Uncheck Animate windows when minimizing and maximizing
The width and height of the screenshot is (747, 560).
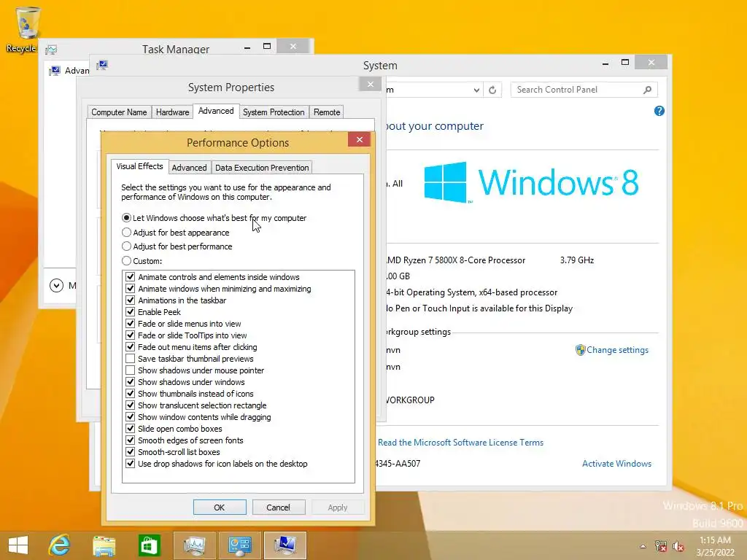click(130, 289)
